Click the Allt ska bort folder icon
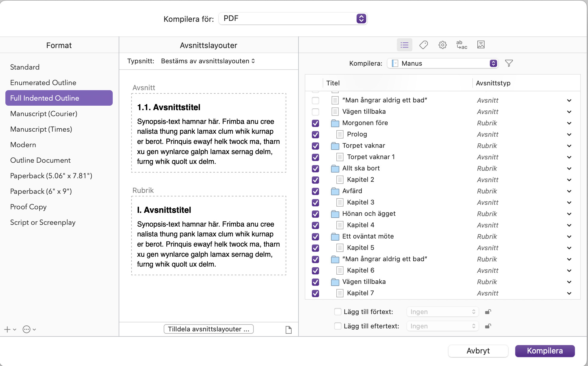 tap(335, 168)
